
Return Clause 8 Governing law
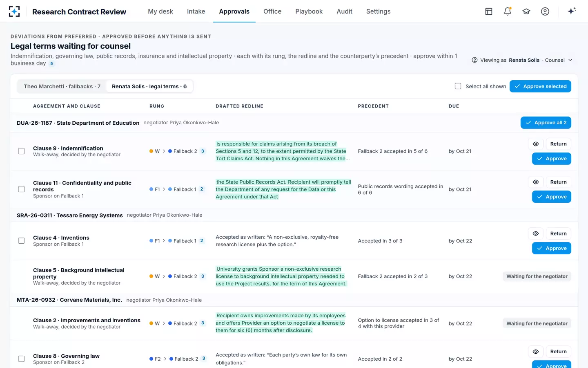558,352
